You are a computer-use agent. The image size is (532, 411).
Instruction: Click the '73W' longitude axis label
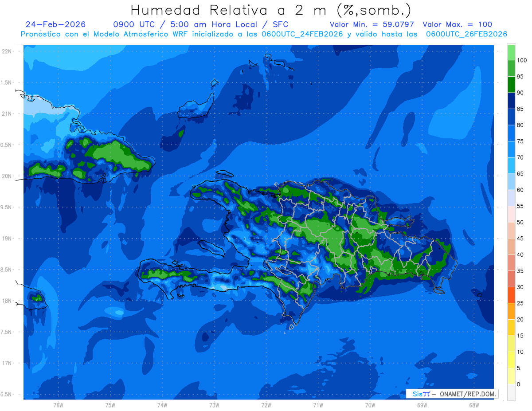214,405
